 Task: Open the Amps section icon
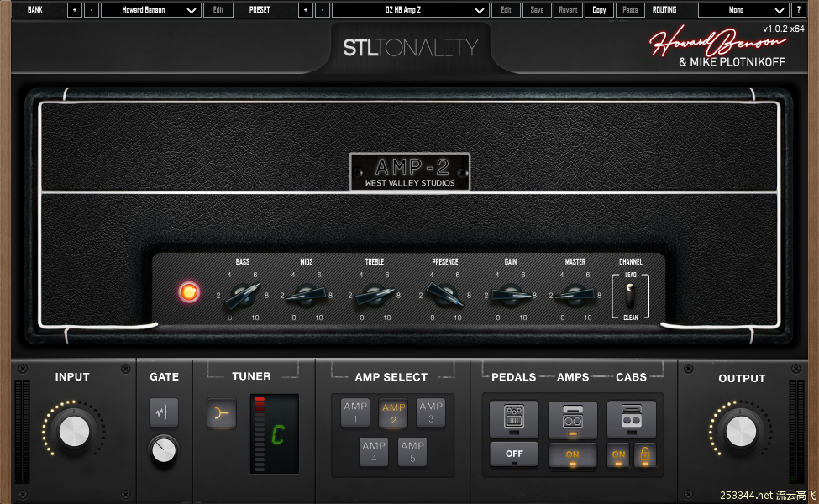pos(573,419)
